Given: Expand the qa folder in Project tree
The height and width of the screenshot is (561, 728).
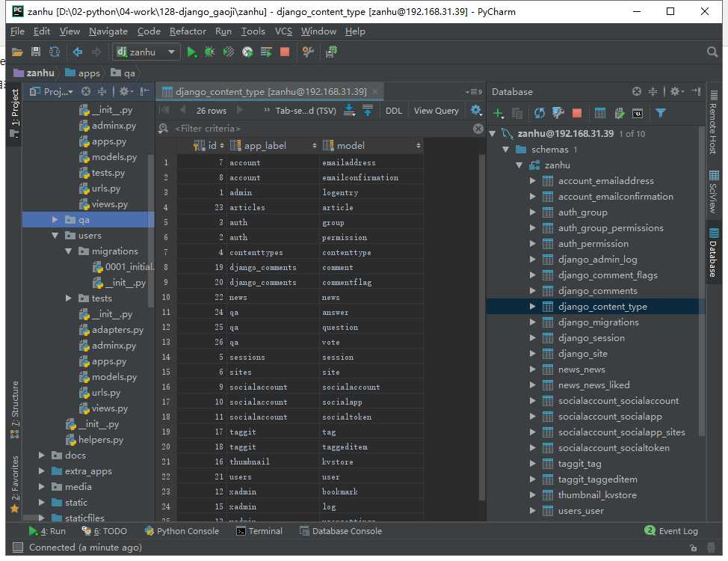Looking at the screenshot, I should pos(55,220).
